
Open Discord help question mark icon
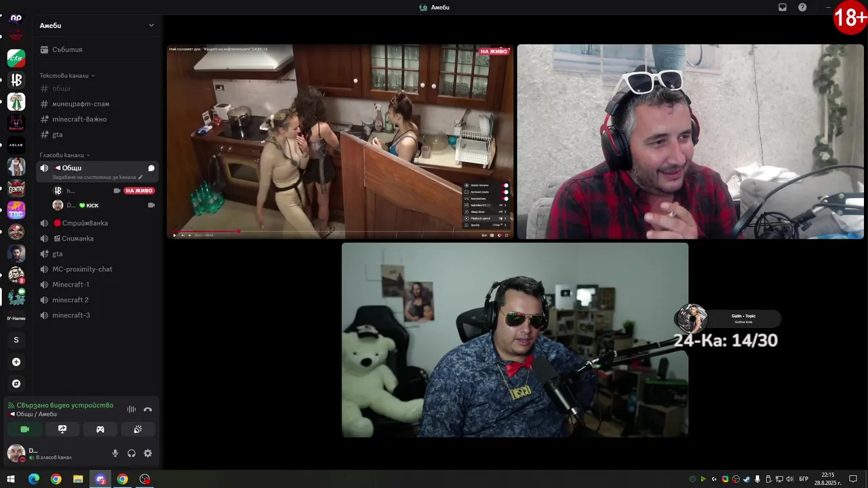point(802,7)
